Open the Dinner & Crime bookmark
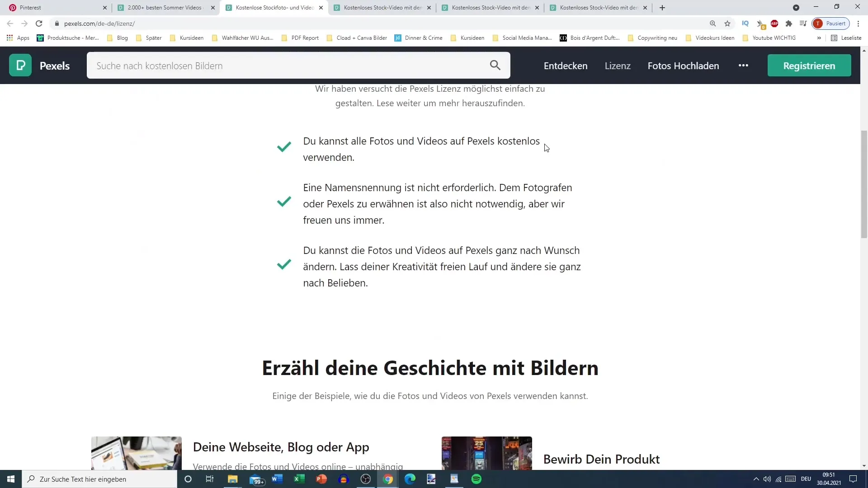Screen dimensions: 868x488 pyautogui.click(x=419, y=38)
